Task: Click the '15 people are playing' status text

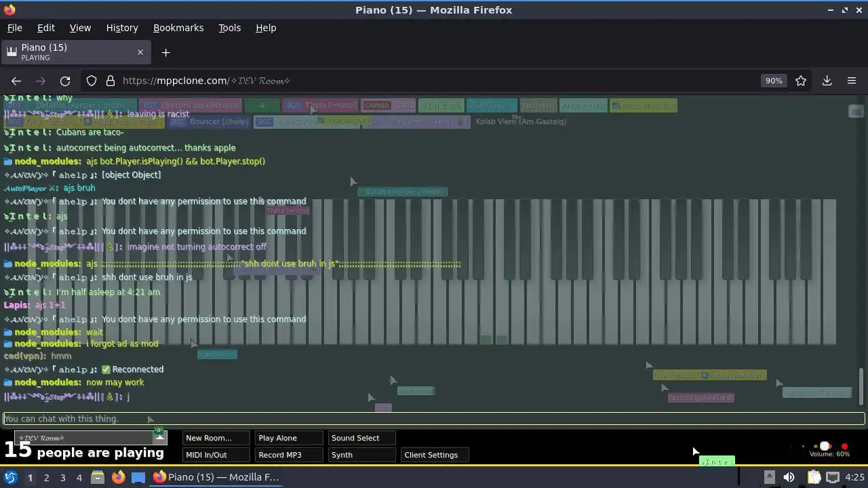Action: pyautogui.click(x=84, y=451)
